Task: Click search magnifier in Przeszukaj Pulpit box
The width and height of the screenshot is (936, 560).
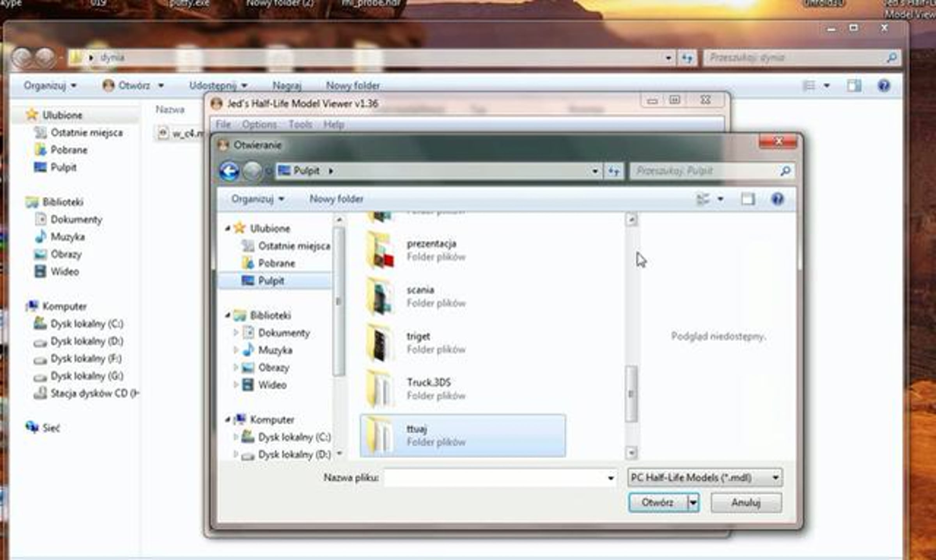Action: pos(785,171)
